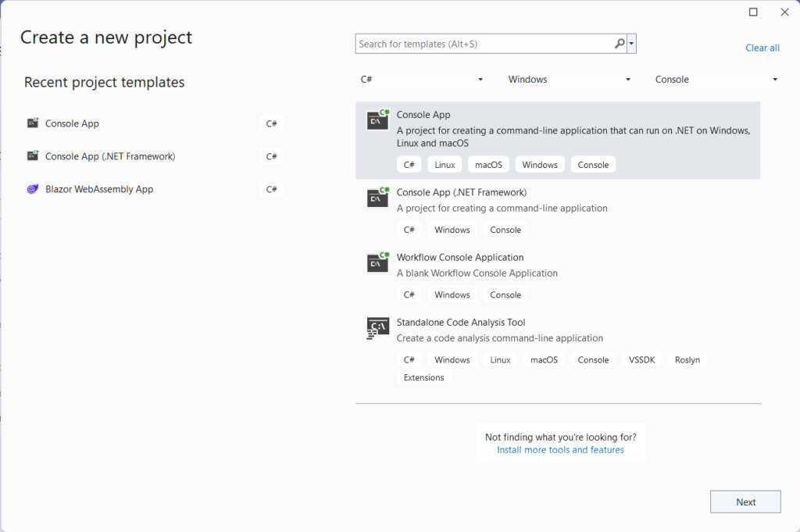Select the Console App template icon

tap(377, 120)
